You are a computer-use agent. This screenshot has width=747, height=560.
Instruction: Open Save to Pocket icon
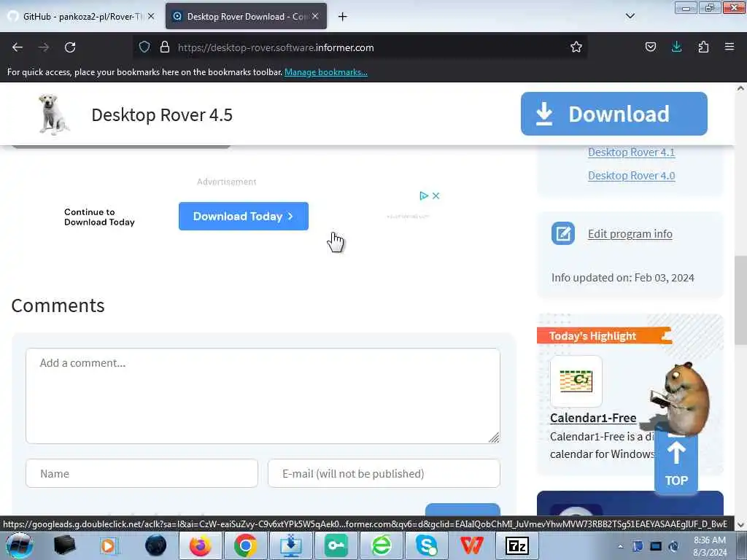650,47
